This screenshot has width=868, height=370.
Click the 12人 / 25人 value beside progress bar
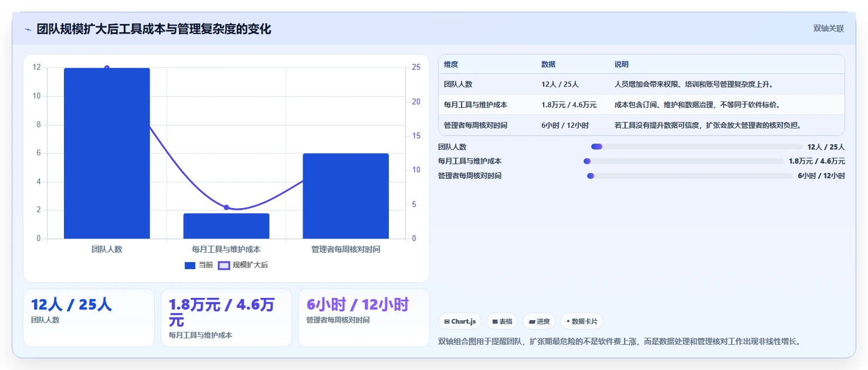pos(826,147)
